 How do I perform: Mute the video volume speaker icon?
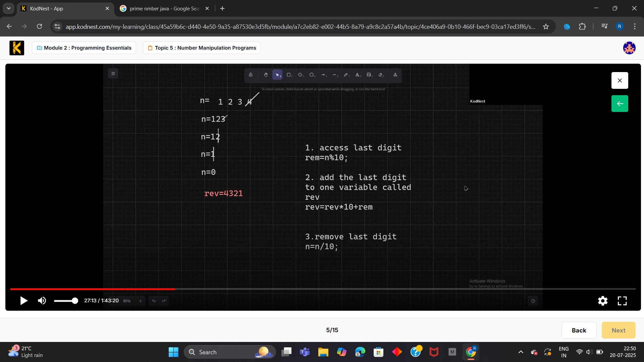(42, 301)
